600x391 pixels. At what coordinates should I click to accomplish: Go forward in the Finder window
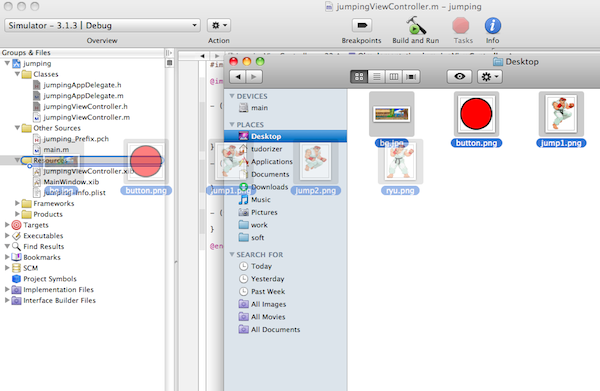pyautogui.click(x=254, y=77)
